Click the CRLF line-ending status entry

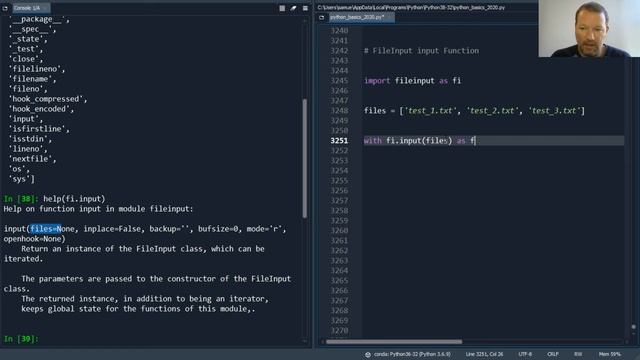(x=553, y=354)
